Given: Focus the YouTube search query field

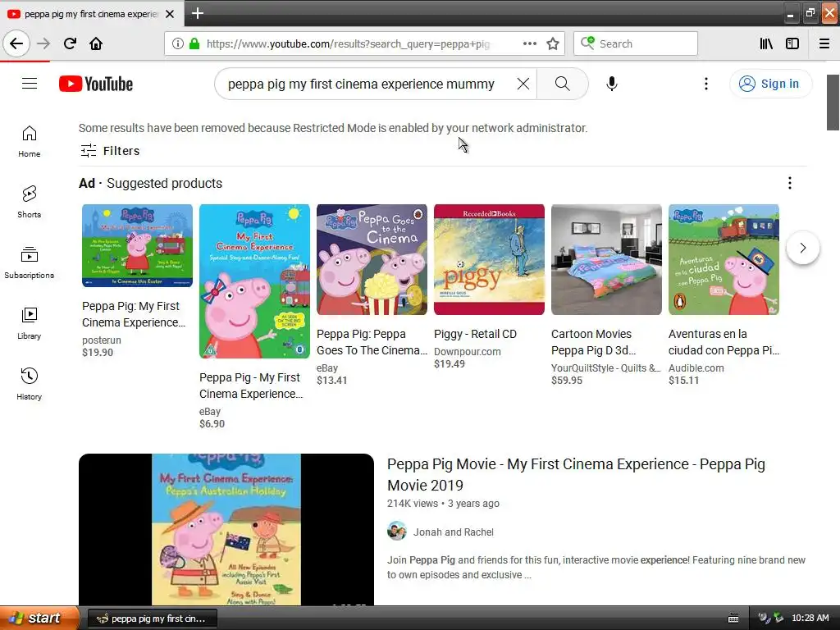Looking at the screenshot, I should 361,84.
